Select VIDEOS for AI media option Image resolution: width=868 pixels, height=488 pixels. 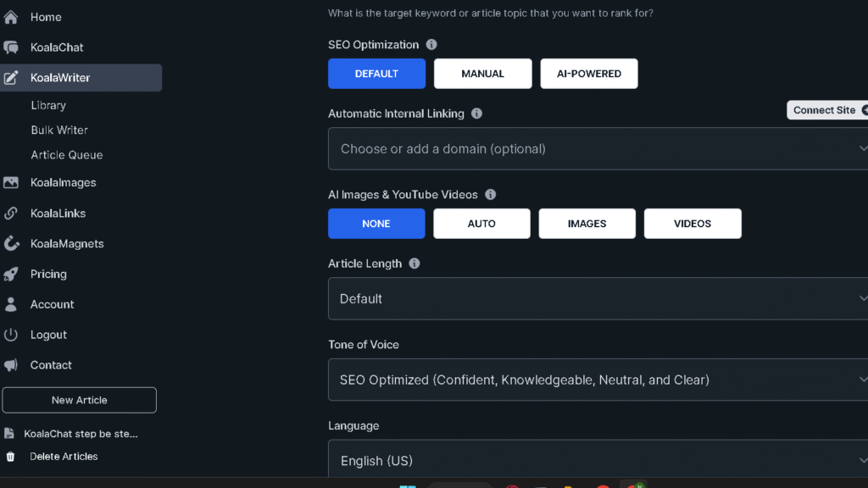692,223
